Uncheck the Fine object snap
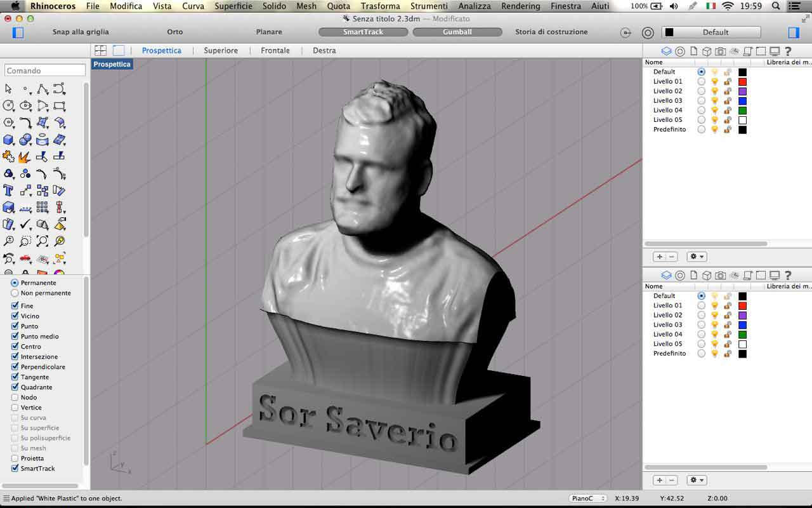 (15, 306)
